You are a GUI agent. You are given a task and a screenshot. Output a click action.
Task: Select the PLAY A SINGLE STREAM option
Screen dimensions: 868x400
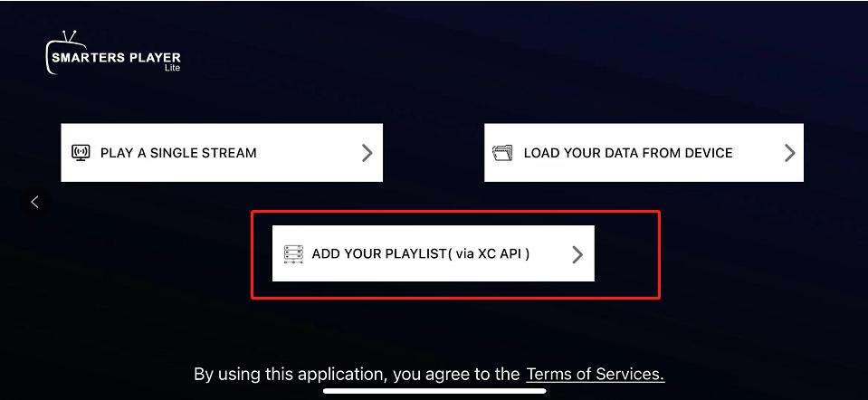pos(178,153)
